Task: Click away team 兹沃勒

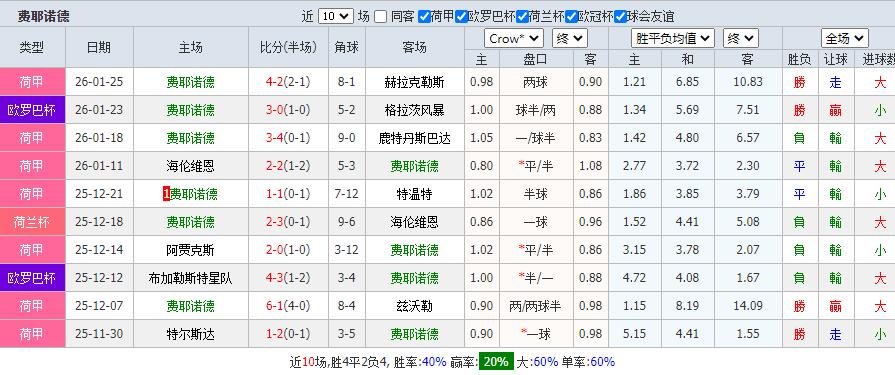Action: 414,306
